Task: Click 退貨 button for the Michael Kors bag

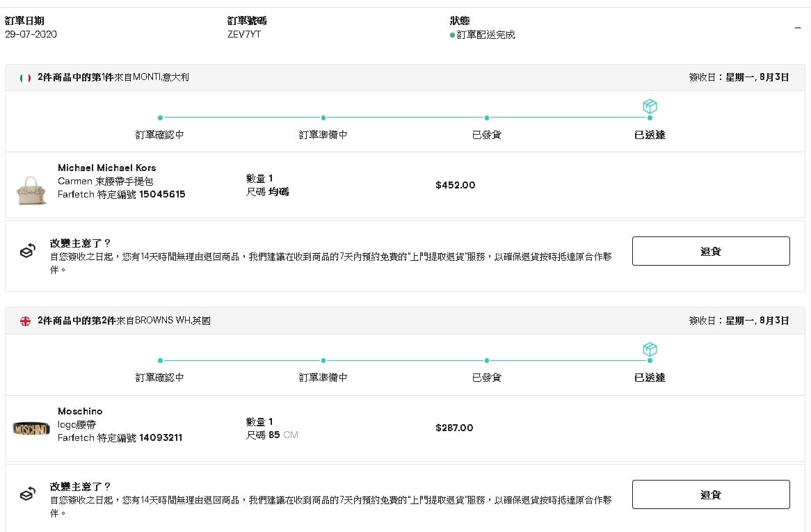Action: (x=711, y=251)
